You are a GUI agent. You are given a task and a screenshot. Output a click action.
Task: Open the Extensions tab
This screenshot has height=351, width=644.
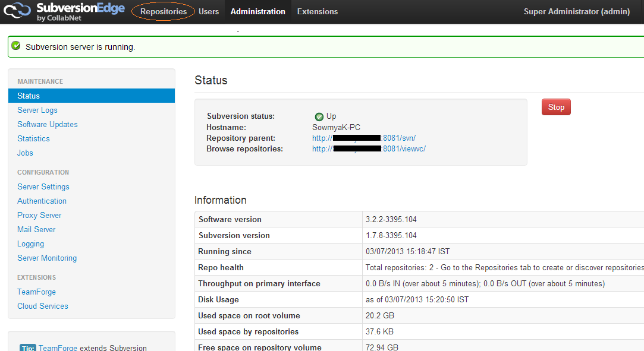tap(317, 11)
